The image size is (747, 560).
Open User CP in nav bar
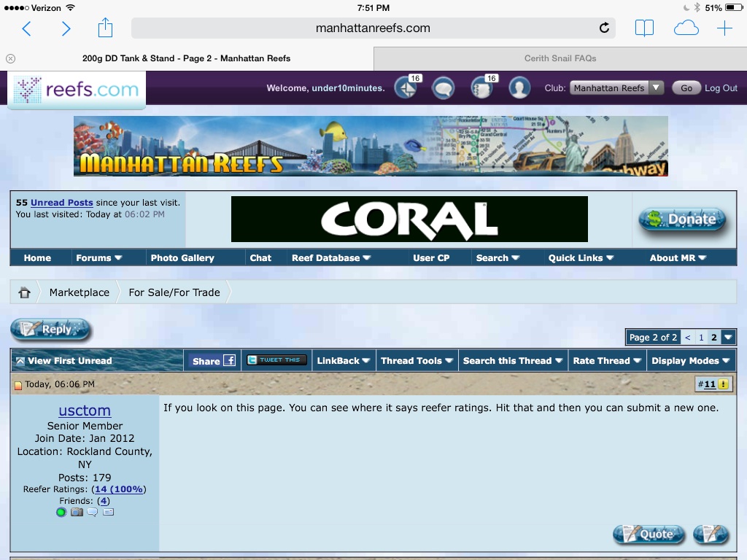431,257
